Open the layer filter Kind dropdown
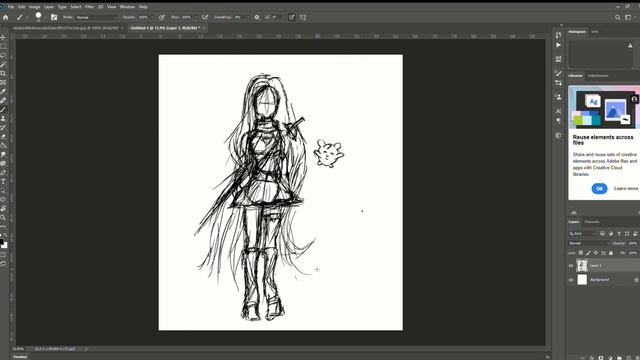Screen dimensions: 640x360 pos(582,233)
